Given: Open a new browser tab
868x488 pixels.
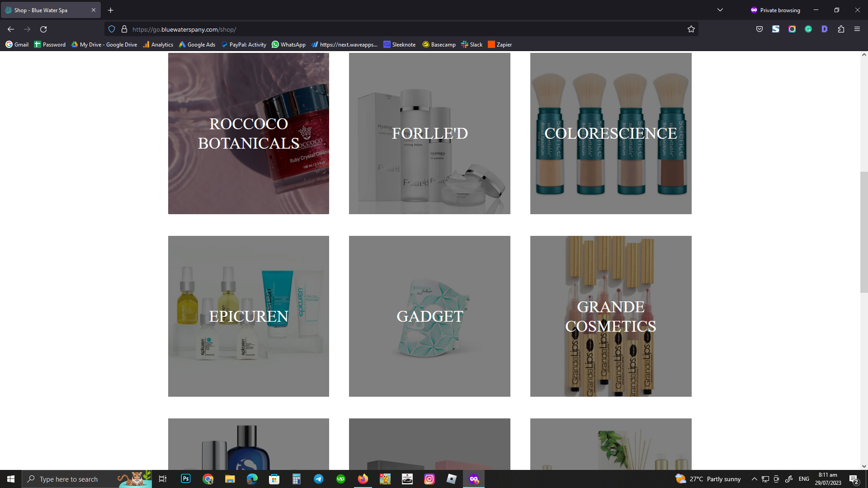Looking at the screenshot, I should click(110, 10).
